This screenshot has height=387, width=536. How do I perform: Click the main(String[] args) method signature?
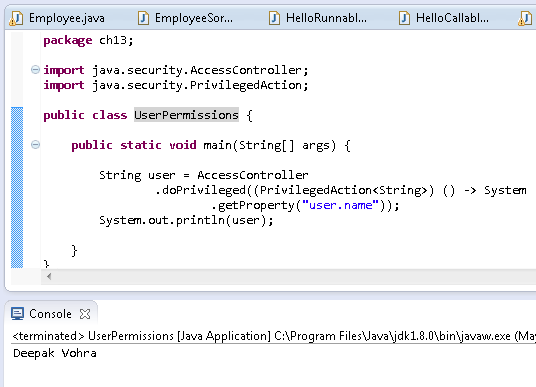coord(211,145)
